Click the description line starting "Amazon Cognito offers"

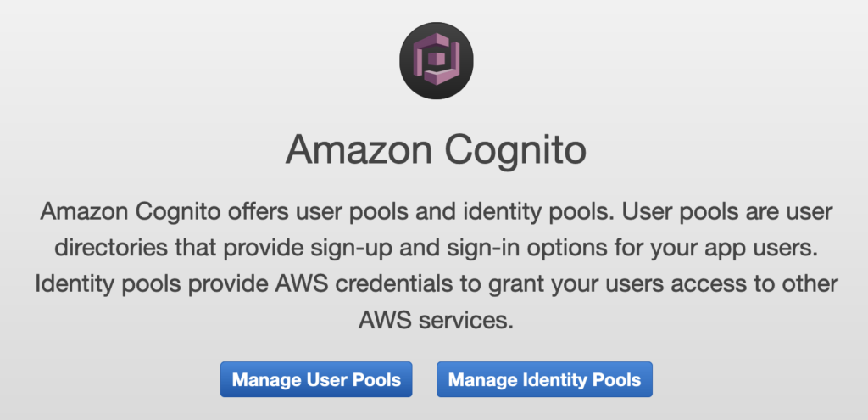(436, 210)
